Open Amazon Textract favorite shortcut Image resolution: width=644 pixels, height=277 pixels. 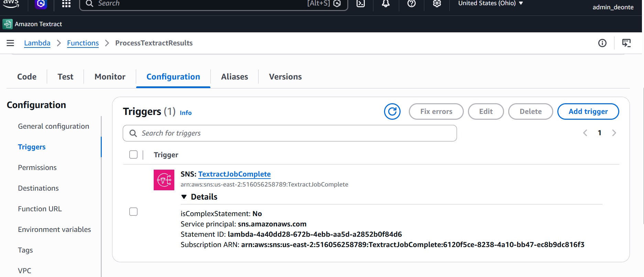tap(32, 24)
